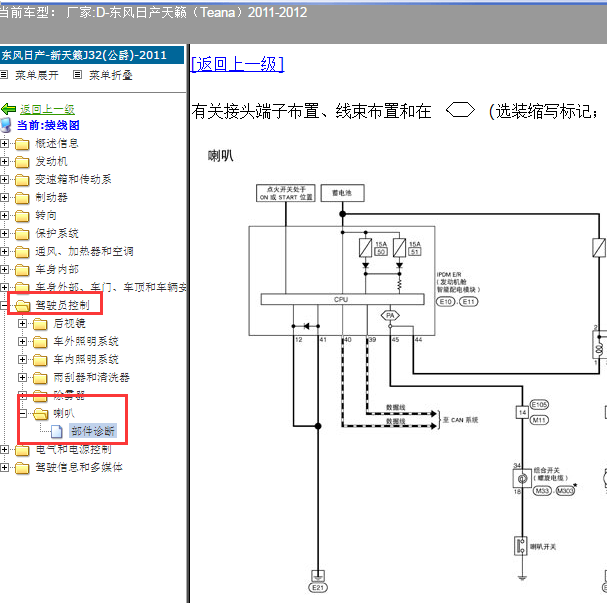Click 菜单展开 to expand all menus
The height and width of the screenshot is (603, 607).
[37, 75]
